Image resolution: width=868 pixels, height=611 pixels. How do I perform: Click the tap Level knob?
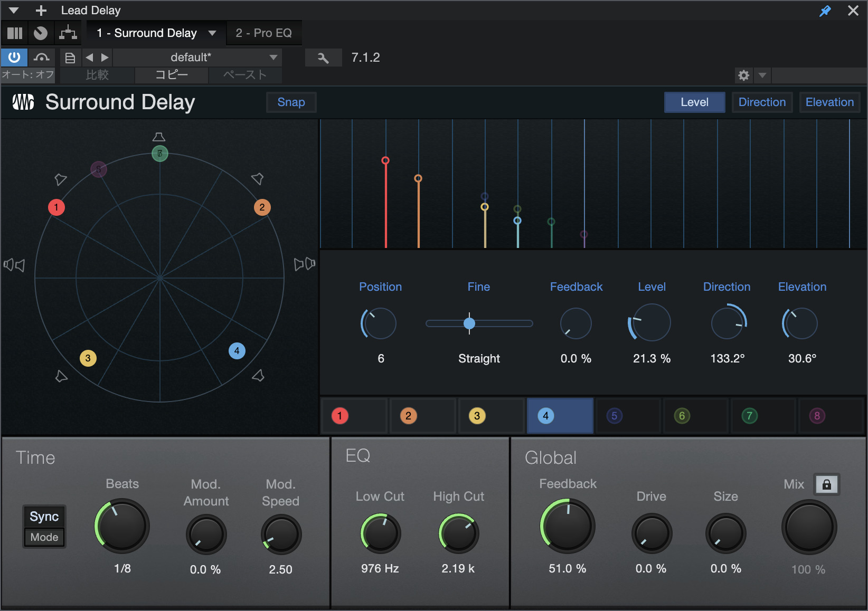[x=652, y=322]
